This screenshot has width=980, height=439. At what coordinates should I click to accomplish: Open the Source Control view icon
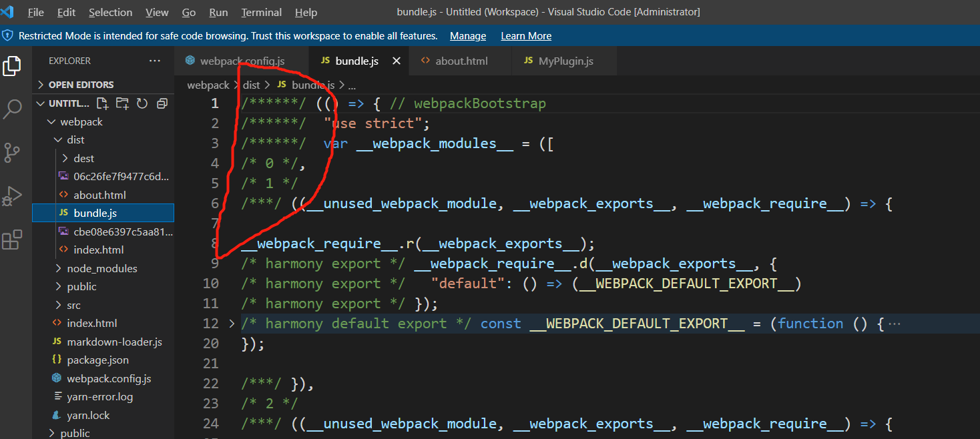click(x=13, y=153)
